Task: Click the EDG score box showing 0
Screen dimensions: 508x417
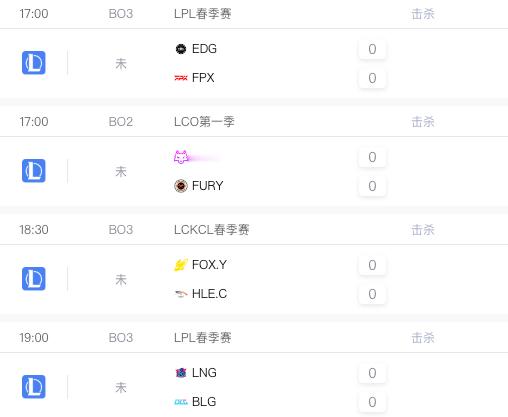Action: [372, 49]
